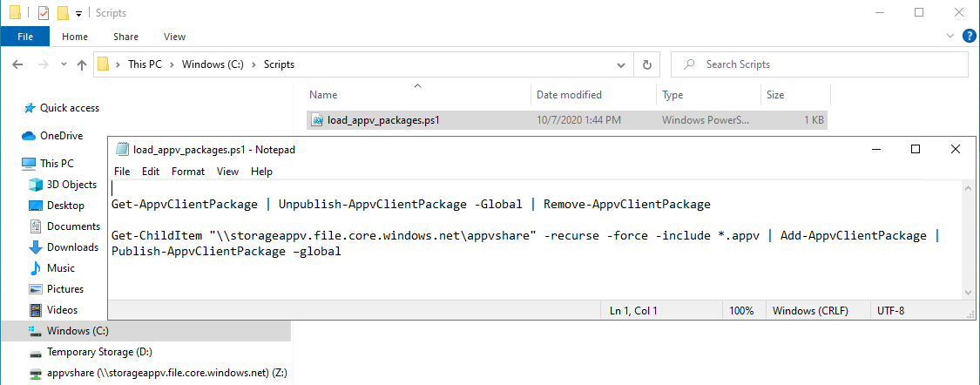This screenshot has height=385, width=980.
Task: Sort by Date modified column header
Action: coord(569,95)
